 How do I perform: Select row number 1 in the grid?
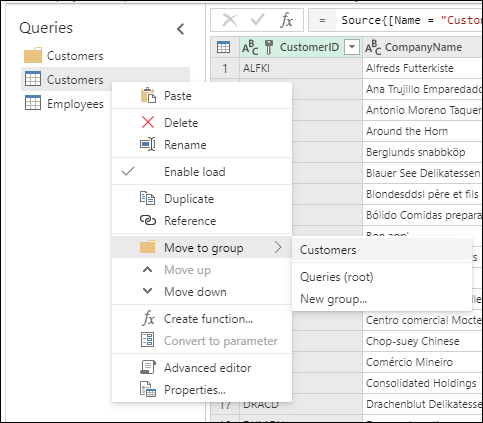click(x=225, y=68)
